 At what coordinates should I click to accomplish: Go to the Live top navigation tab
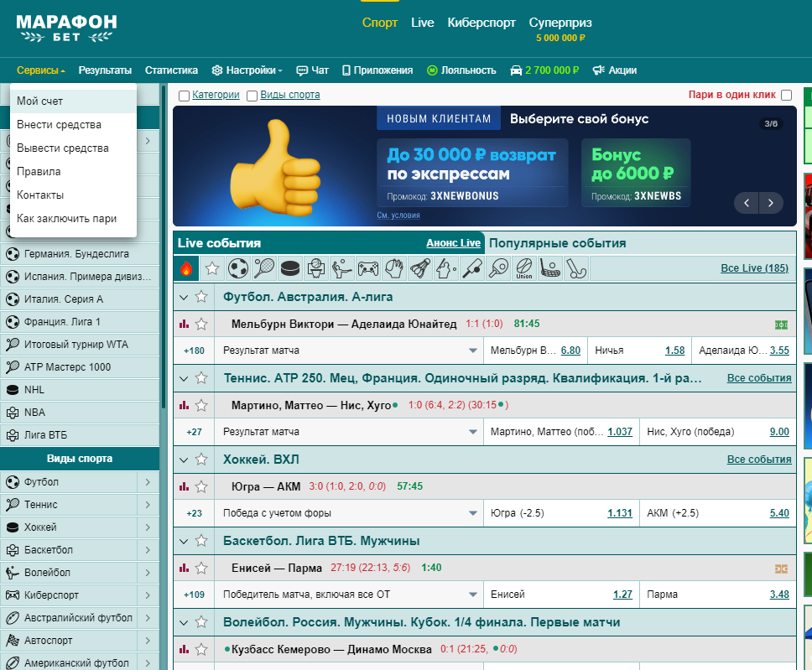(423, 23)
